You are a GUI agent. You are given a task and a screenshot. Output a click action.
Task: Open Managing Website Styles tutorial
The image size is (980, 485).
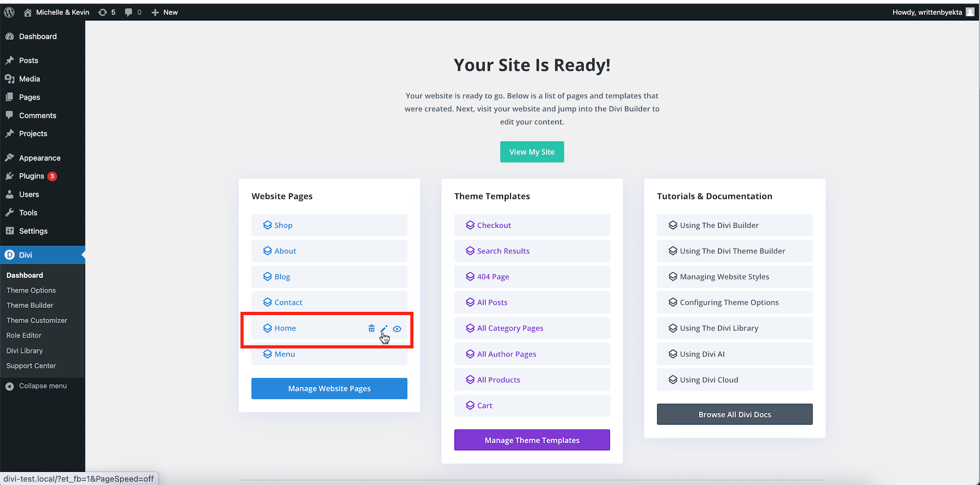pyautogui.click(x=735, y=276)
